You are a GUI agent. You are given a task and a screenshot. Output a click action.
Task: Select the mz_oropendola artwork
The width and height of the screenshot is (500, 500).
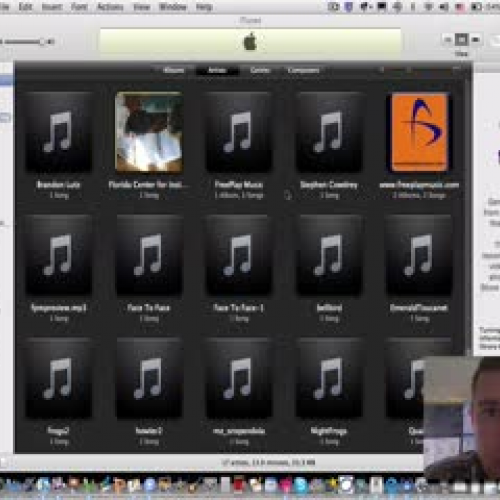(x=238, y=378)
